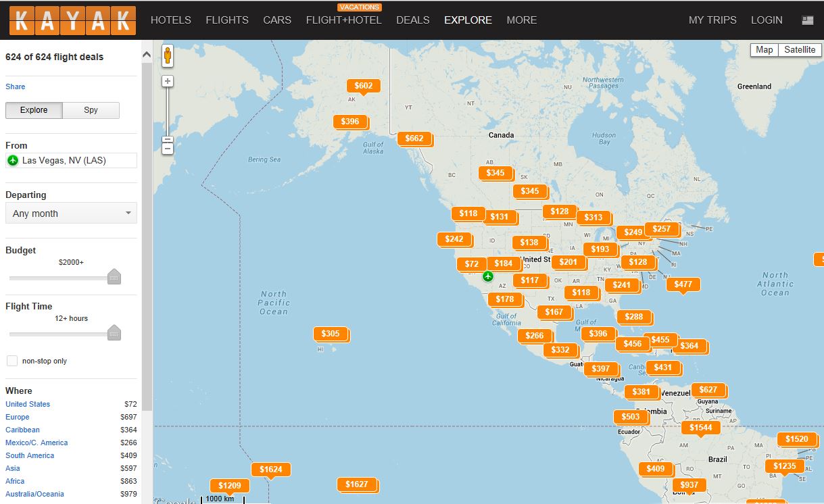
Task: Click the green Las Vegas origin marker on map
Action: click(488, 276)
